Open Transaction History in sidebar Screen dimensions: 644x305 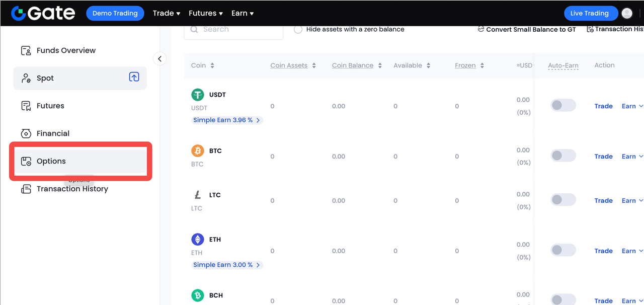72,189
